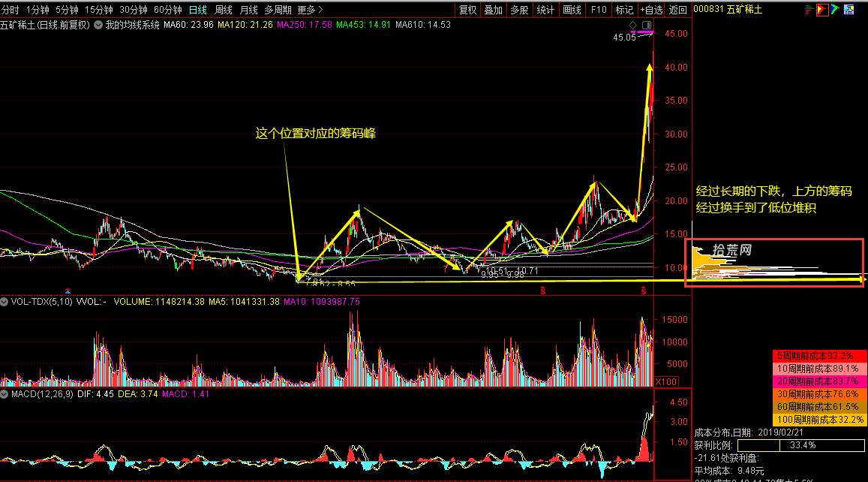Switch to the 15分钟 period
This screenshot has width=868, height=482.
click(99, 10)
